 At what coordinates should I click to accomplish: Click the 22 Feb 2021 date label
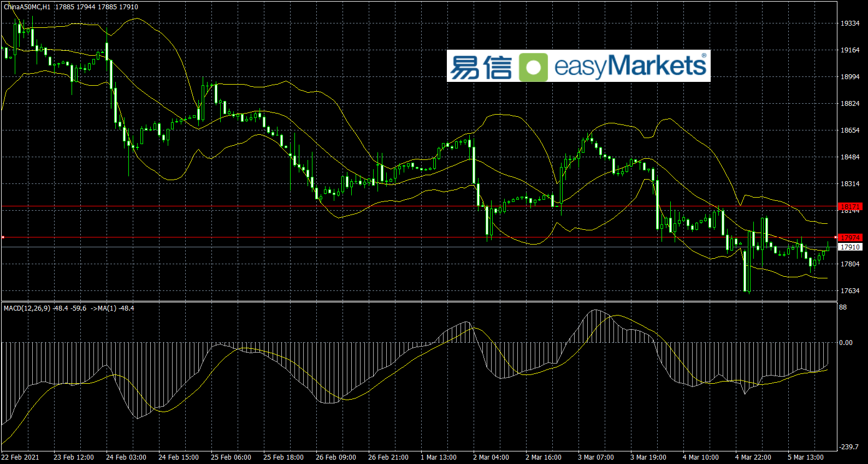20,457
